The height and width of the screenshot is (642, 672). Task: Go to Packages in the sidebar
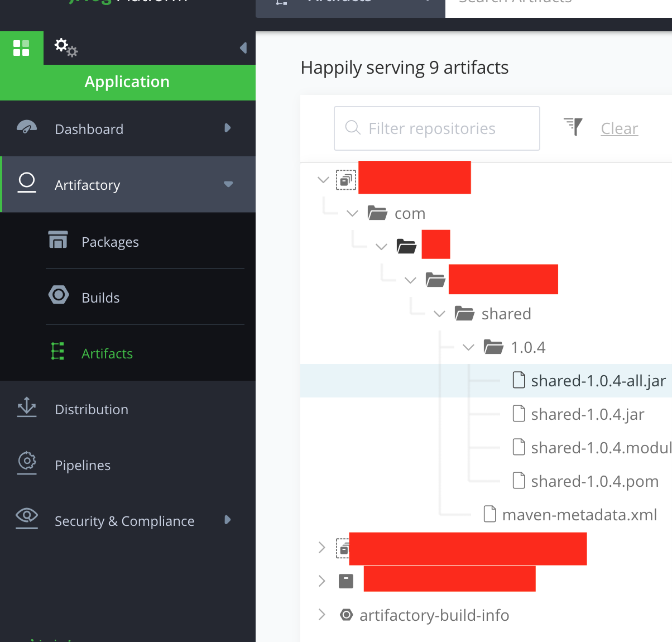pos(128,241)
